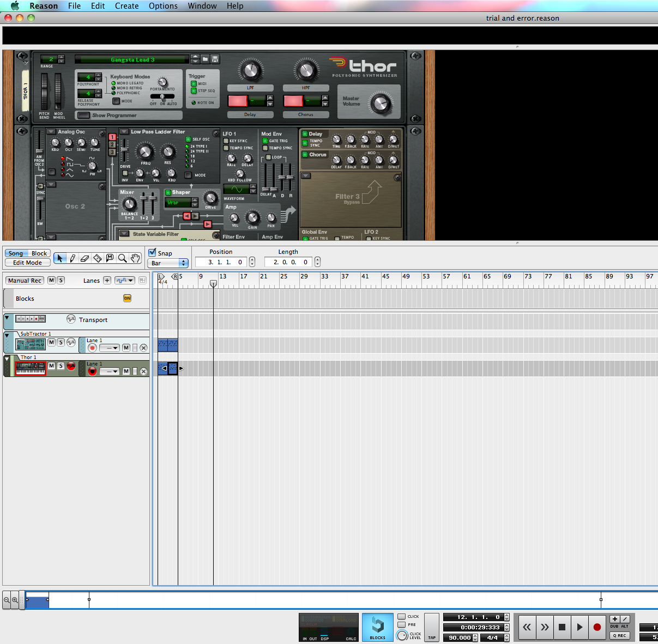Click the Manual Rec button
The image size is (658, 644).
(x=25, y=280)
